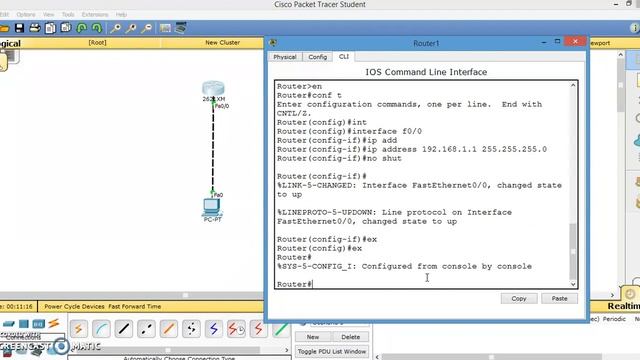Click the Zoom Out magnifier icon

tap(147, 28)
